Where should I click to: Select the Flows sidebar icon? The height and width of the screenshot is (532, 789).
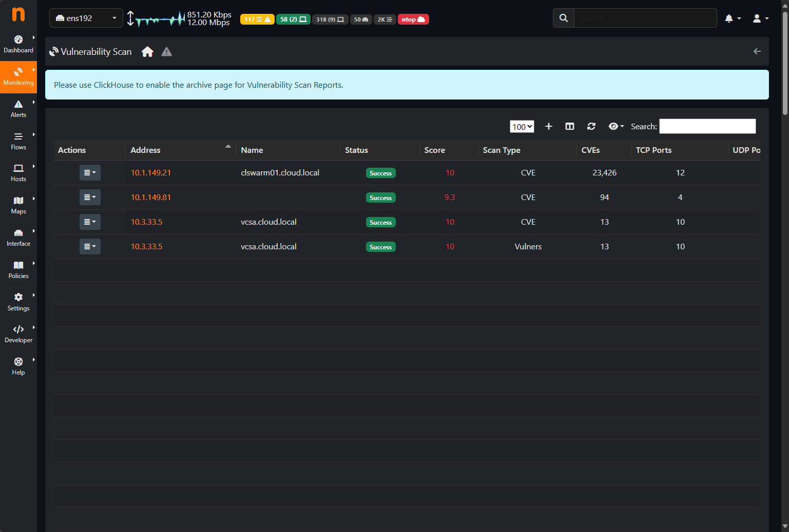coord(18,141)
